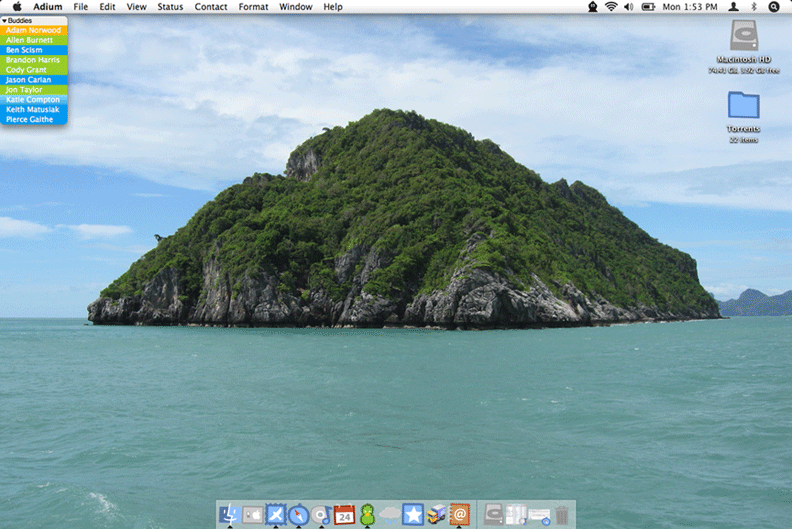Open the blue star app in dock
792x529 pixels.
point(413,515)
